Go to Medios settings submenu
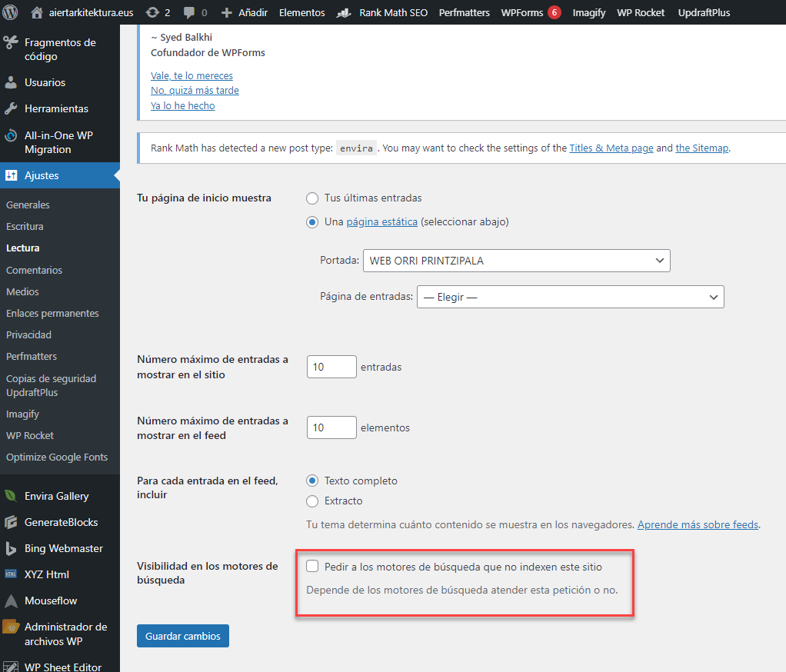This screenshot has width=786, height=672. click(22, 291)
